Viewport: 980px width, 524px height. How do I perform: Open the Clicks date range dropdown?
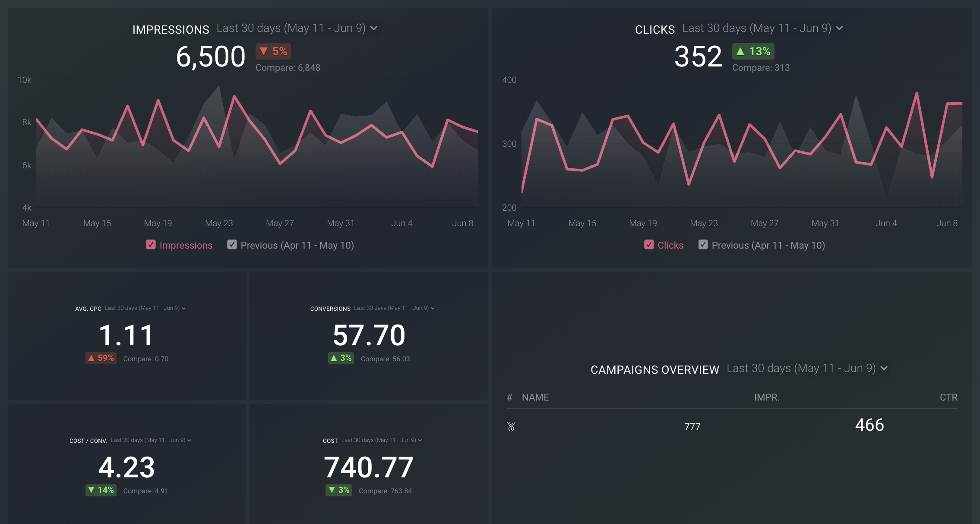point(763,28)
